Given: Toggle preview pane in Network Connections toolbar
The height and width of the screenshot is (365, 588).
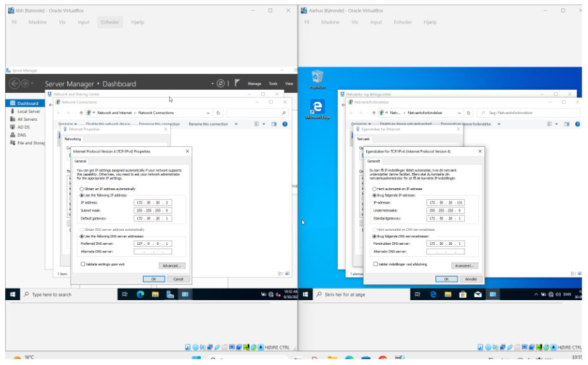Looking at the screenshot, I should pyautogui.click(x=274, y=124).
